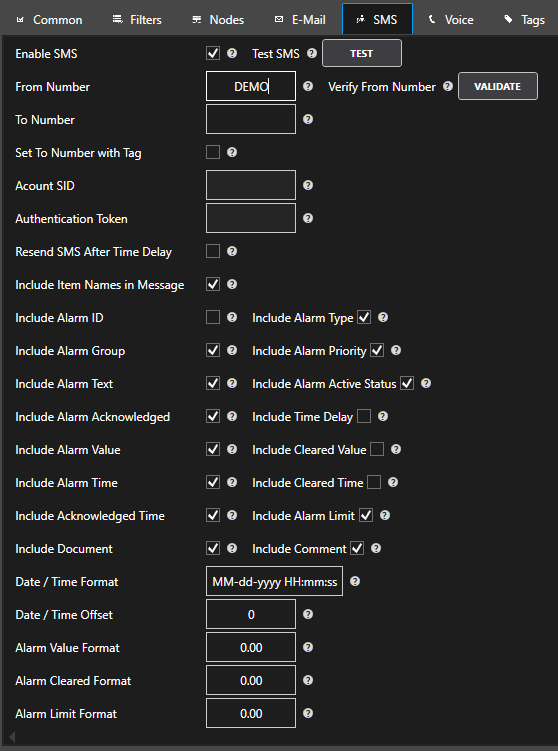This screenshot has width=558, height=751.
Task: Toggle Include Cleared Value checkbox
Action: click(x=377, y=450)
